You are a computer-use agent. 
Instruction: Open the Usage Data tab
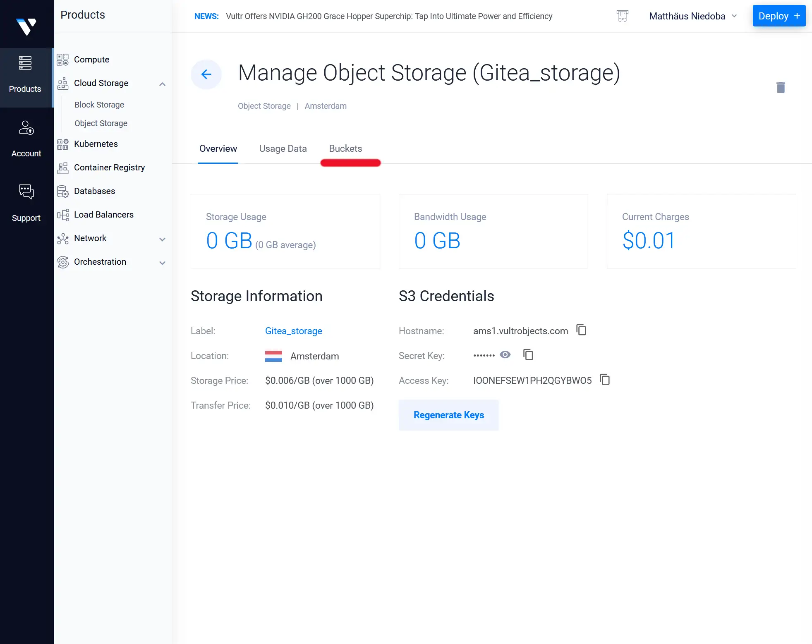283,148
